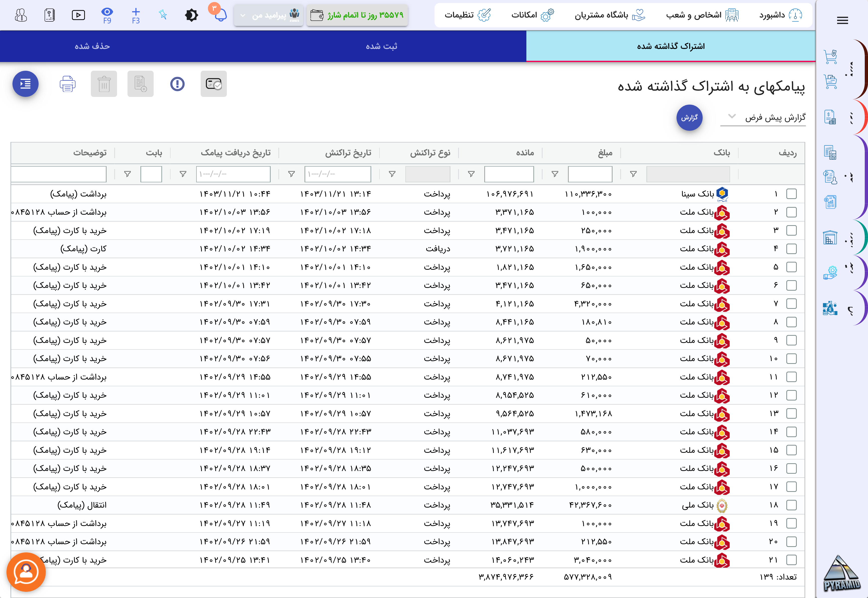The width and height of the screenshot is (868, 598).
Task: Switch to the حذف شده tab
Action: 92,46
